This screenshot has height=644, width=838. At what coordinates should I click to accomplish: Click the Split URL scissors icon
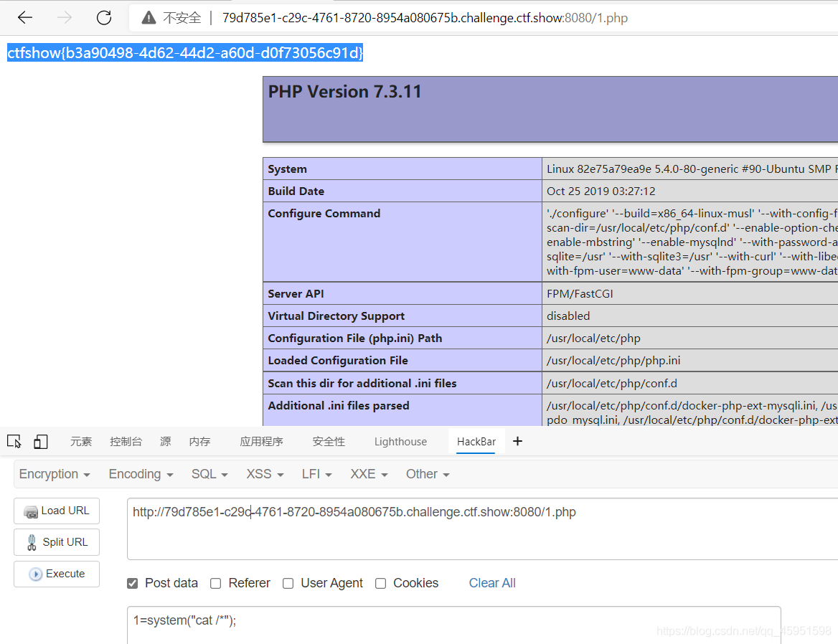tap(32, 542)
